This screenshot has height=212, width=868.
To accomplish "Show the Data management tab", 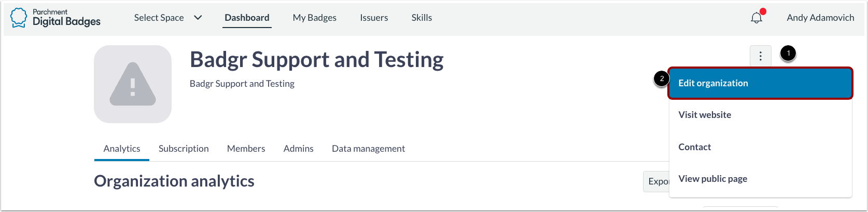I will coord(368,149).
